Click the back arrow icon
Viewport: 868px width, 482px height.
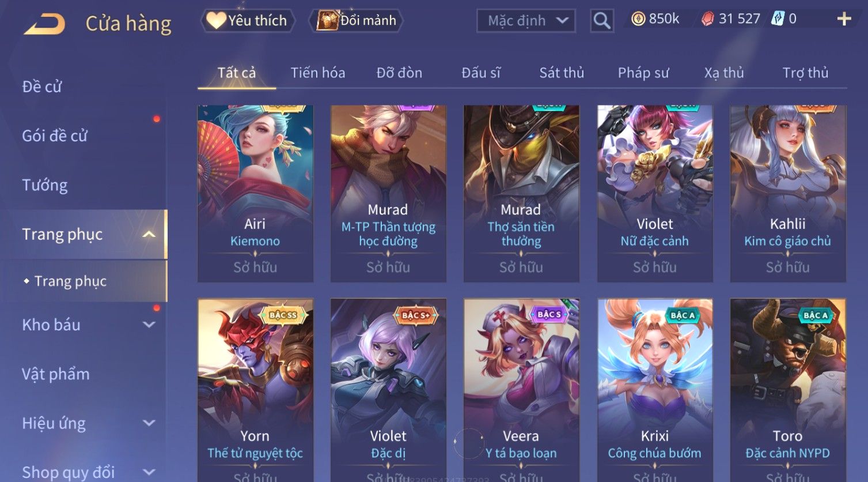point(44,24)
